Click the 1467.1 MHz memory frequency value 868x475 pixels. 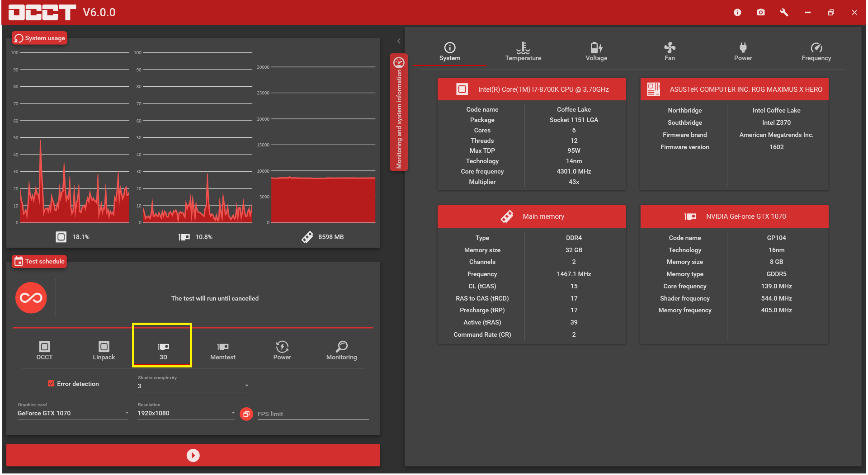[x=574, y=274]
